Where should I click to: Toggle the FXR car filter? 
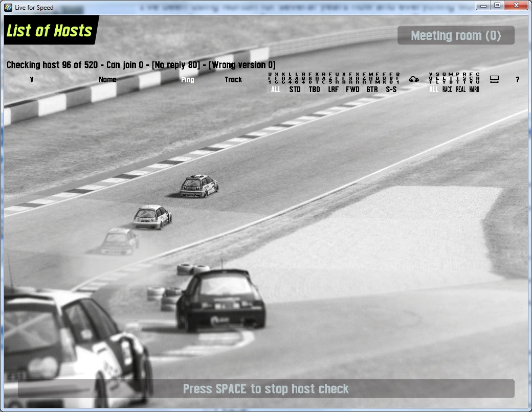pyautogui.click(x=350, y=78)
